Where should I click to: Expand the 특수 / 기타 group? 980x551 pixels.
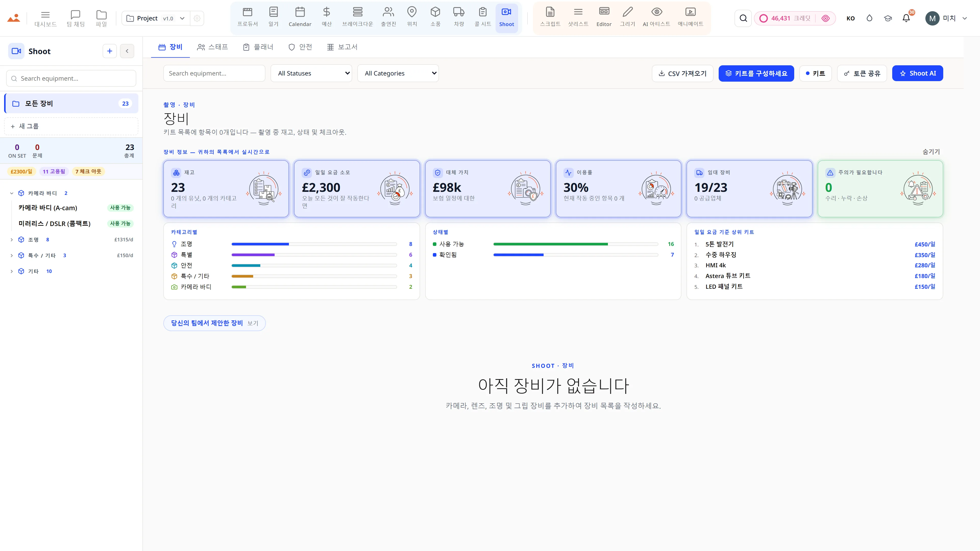(12, 256)
